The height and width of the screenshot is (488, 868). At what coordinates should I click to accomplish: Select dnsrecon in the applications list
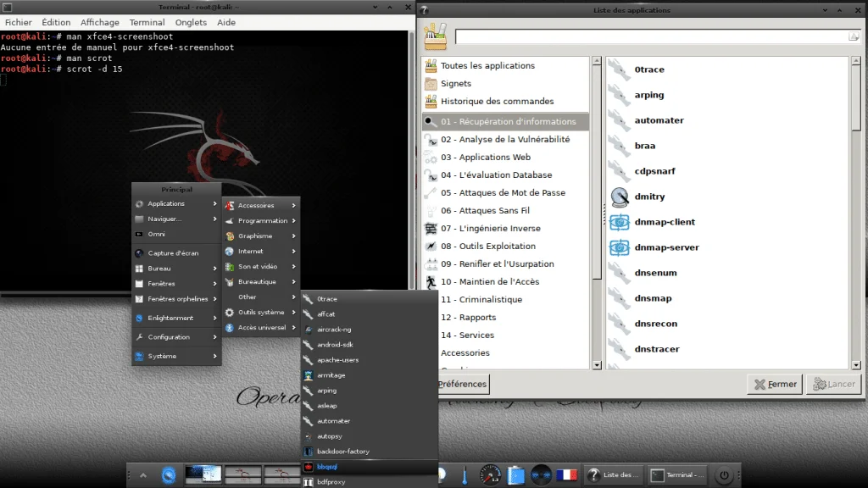727,324
